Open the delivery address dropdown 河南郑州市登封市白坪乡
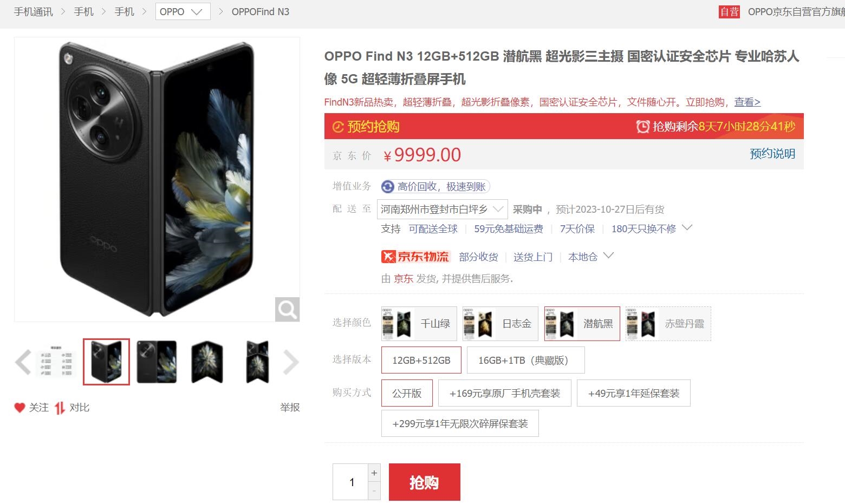Image resolution: width=845 pixels, height=504 pixels. click(x=442, y=209)
